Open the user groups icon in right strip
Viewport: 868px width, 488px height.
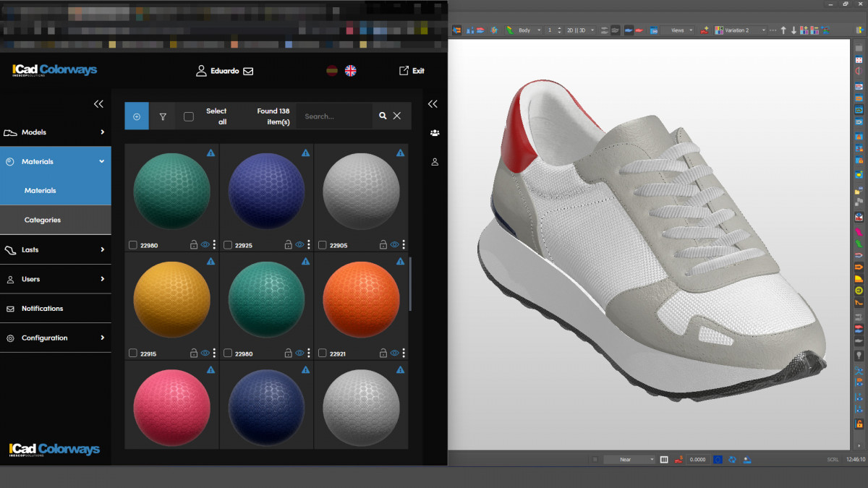[435, 133]
